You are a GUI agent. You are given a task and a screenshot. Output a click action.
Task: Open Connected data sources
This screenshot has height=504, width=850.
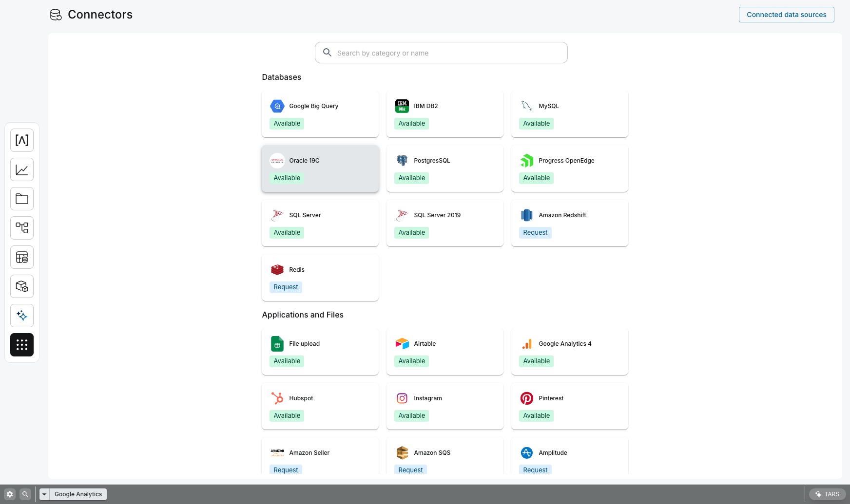tap(787, 15)
